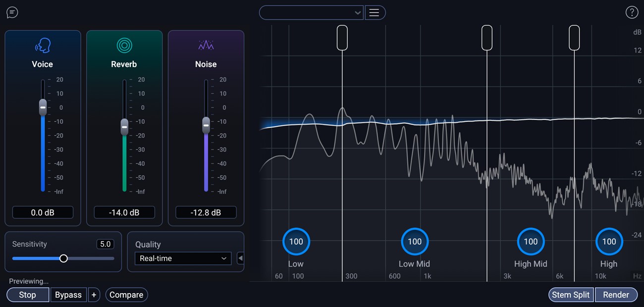Stop the audio preview
644x307 pixels.
[x=27, y=295]
